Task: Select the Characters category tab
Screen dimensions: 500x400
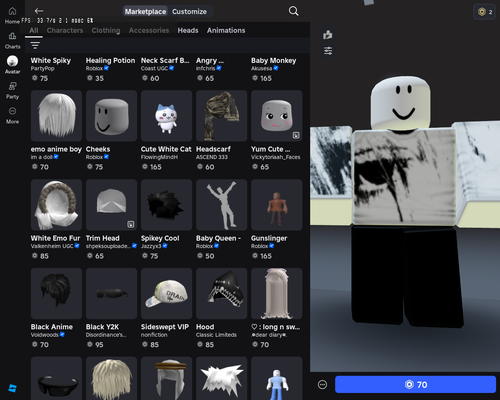Action: coord(65,30)
